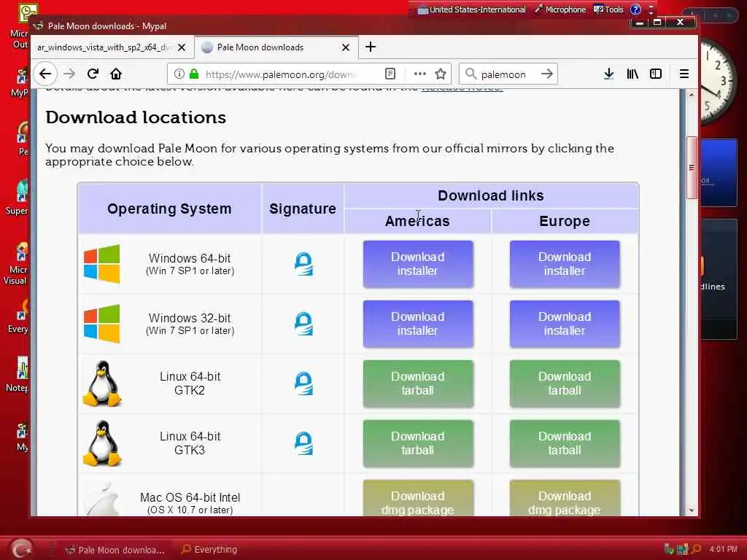Image resolution: width=747 pixels, height=560 pixels.
Task: Open the Tools menu in language bar
Action: tap(608, 9)
